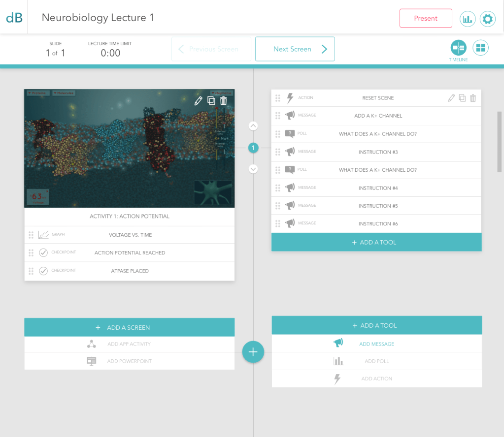
Task: Delete the Reset Scene action row
Action: [x=473, y=98]
